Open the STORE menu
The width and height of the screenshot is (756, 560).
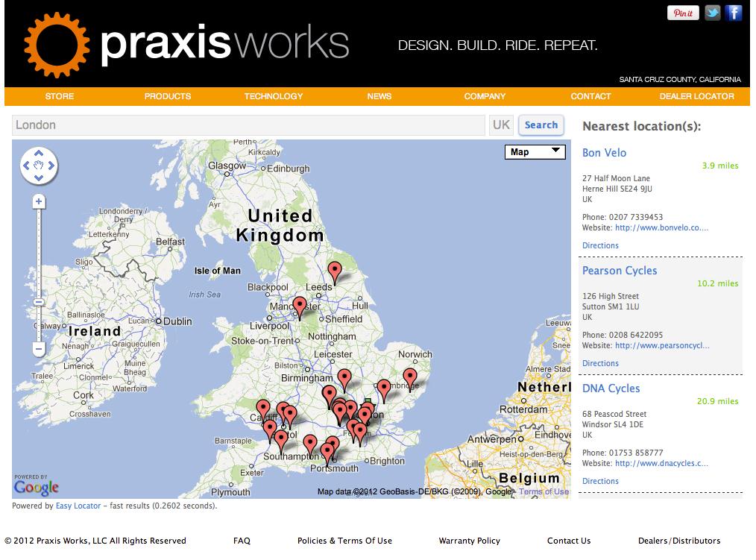click(60, 96)
